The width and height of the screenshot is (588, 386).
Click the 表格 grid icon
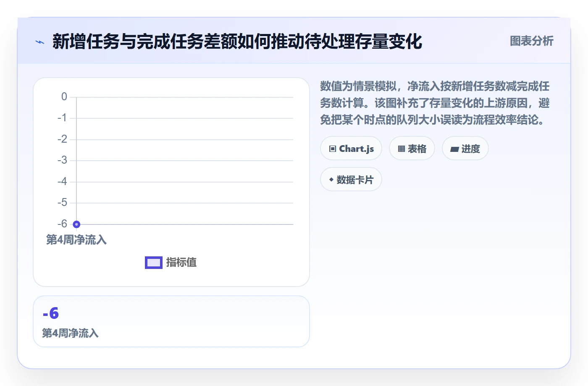402,149
